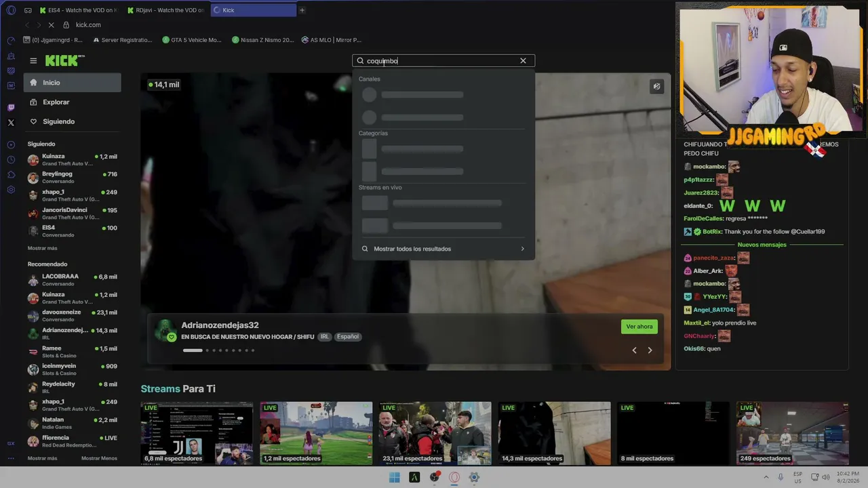Go back to the previous page

click(x=27, y=25)
